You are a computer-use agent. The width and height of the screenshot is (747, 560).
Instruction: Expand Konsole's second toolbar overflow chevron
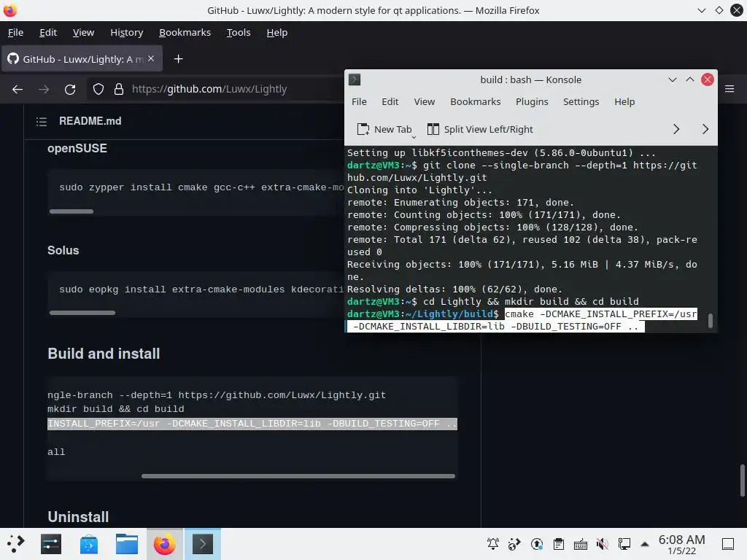pos(705,129)
